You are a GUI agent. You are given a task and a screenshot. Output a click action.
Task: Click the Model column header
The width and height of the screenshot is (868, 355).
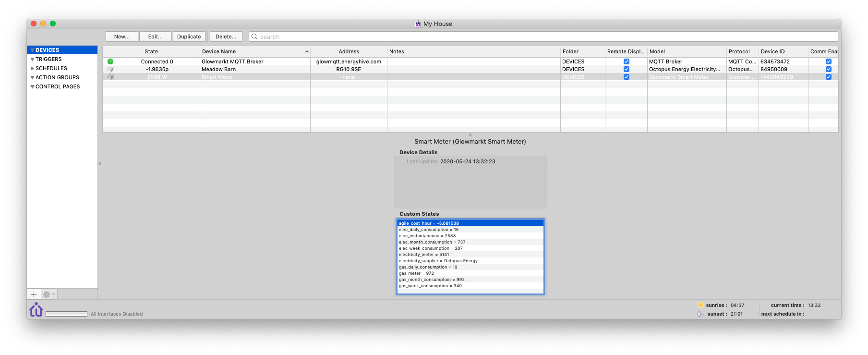[687, 51]
